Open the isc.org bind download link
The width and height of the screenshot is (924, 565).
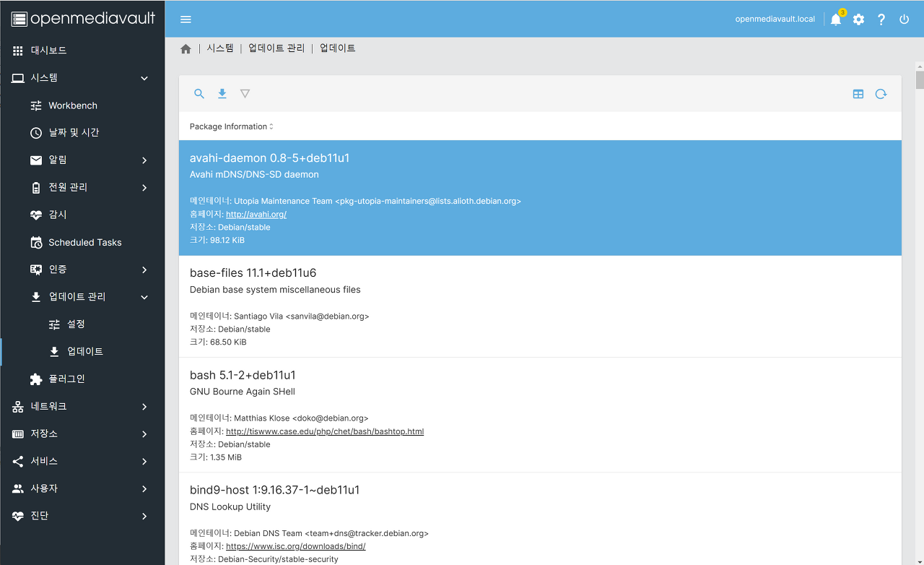click(x=296, y=546)
